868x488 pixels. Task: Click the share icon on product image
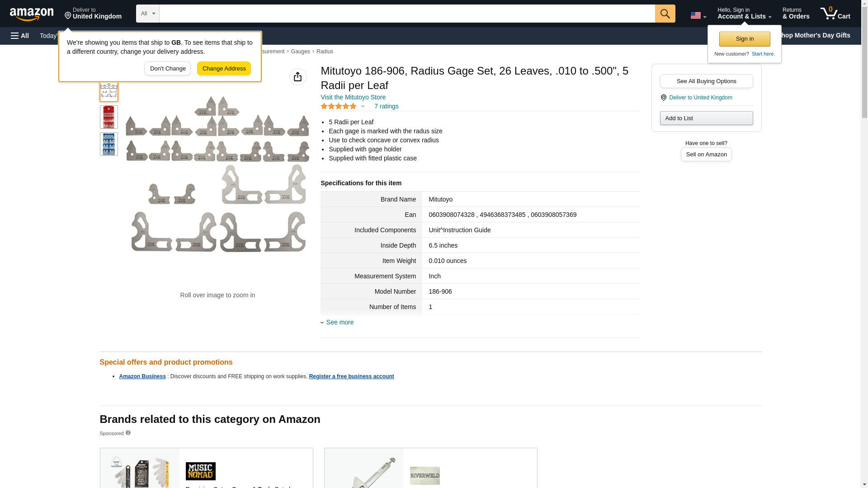297,77
